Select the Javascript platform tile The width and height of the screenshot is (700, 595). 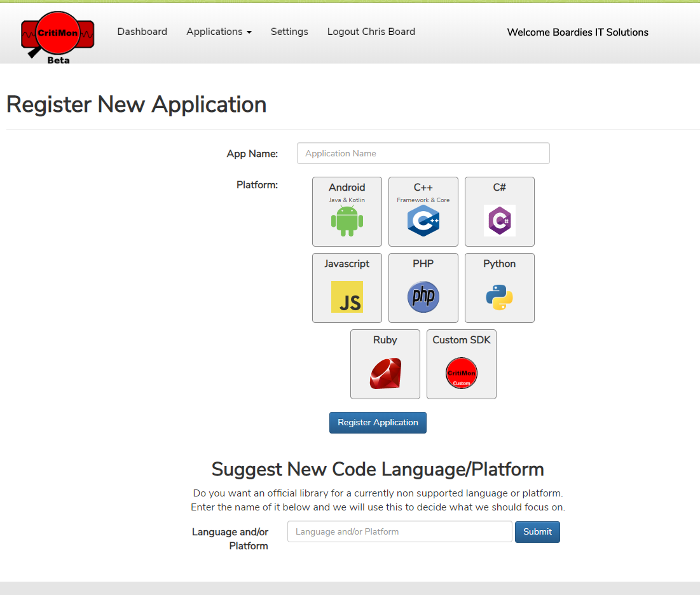pos(347,288)
